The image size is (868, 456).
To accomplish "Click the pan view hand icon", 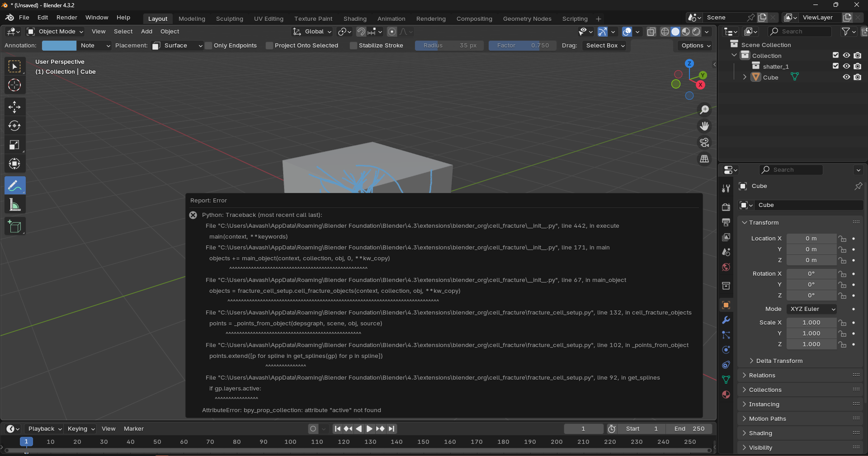I will pyautogui.click(x=704, y=126).
